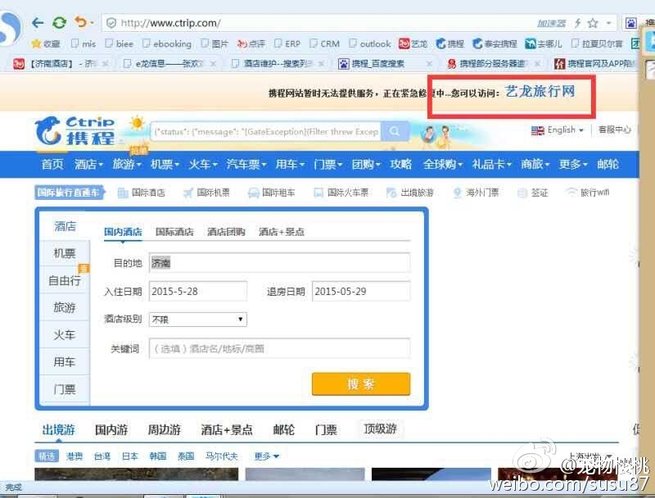655x498 pixels.
Task: Click the 关键词 keyword input field
Action: tap(278, 348)
